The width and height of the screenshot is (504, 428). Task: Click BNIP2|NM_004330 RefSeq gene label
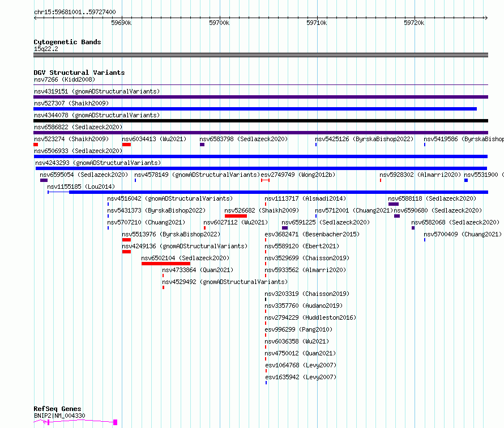(x=59, y=416)
